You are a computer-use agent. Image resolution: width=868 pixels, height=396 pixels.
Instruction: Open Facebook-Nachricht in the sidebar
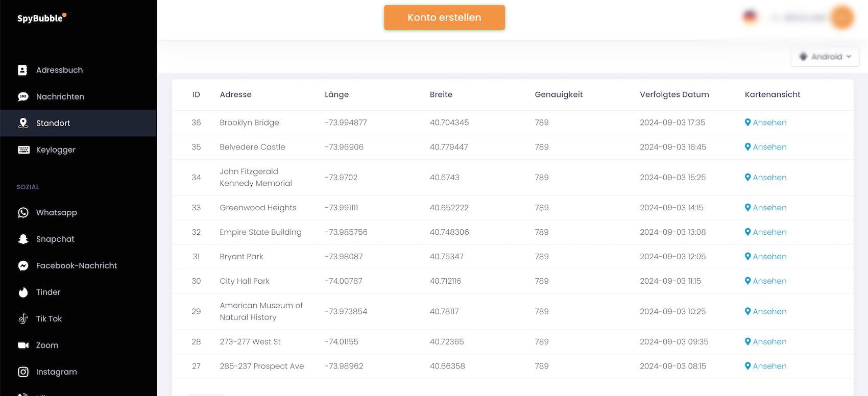point(78,265)
